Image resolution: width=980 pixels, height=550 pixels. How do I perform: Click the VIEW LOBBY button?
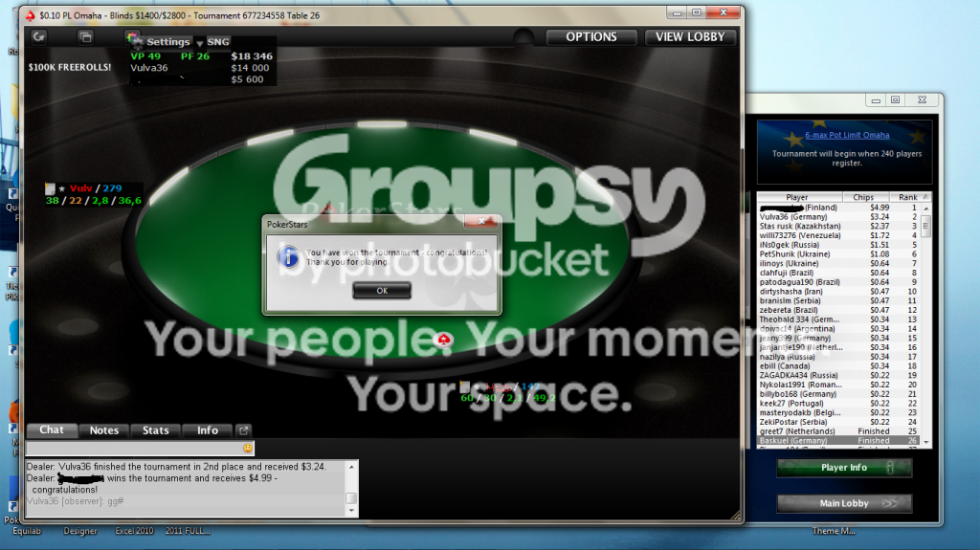[690, 37]
